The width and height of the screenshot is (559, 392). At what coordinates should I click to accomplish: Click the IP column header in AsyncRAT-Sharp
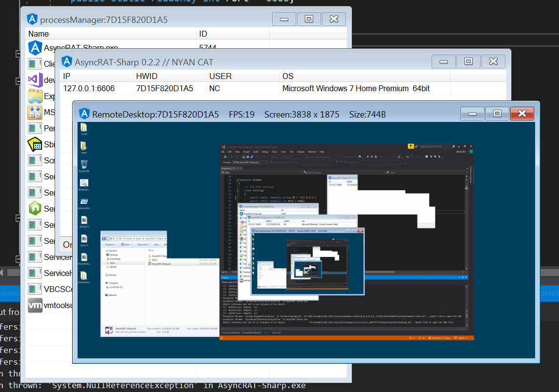point(96,76)
